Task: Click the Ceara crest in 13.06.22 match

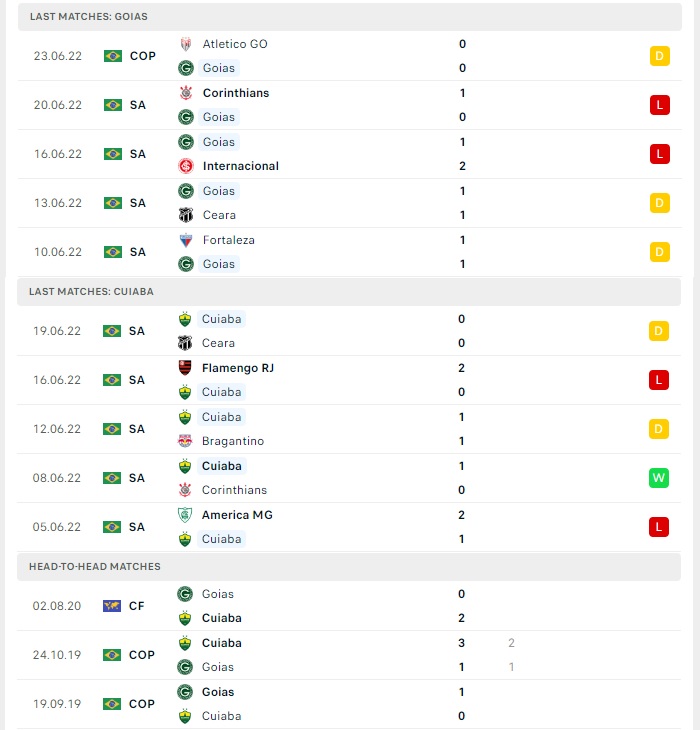Action: pos(186,215)
